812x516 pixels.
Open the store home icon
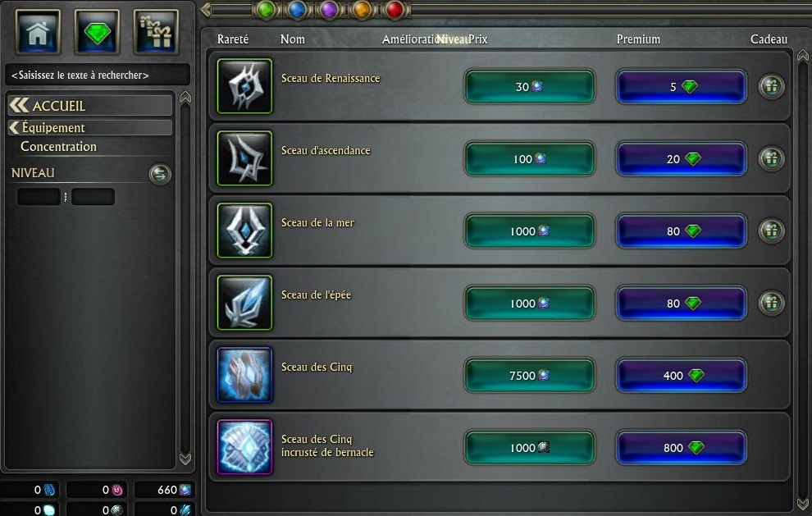tap(38, 32)
